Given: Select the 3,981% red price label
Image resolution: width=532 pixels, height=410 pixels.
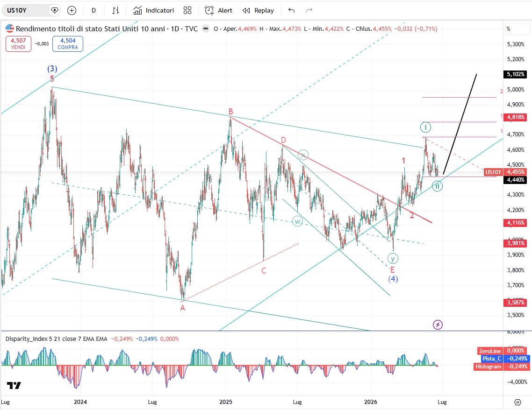Looking at the screenshot, I should click(x=516, y=243).
